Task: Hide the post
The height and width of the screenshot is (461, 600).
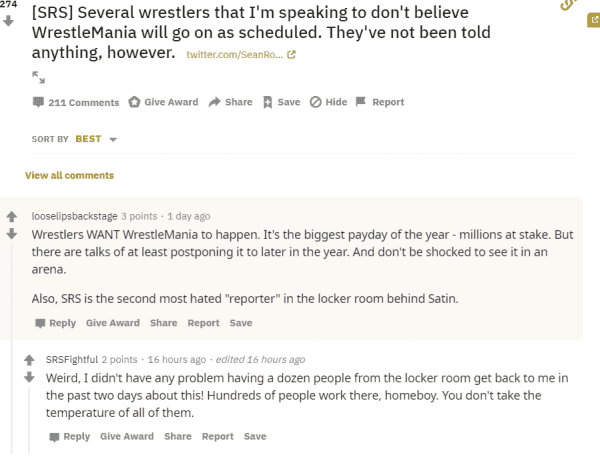Action: tap(328, 102)
